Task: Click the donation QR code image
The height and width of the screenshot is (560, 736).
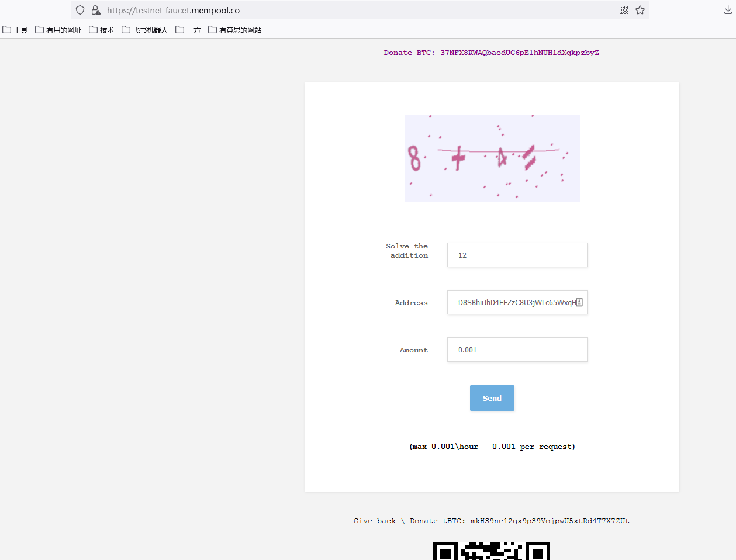Action: click(x=492, y=551)
